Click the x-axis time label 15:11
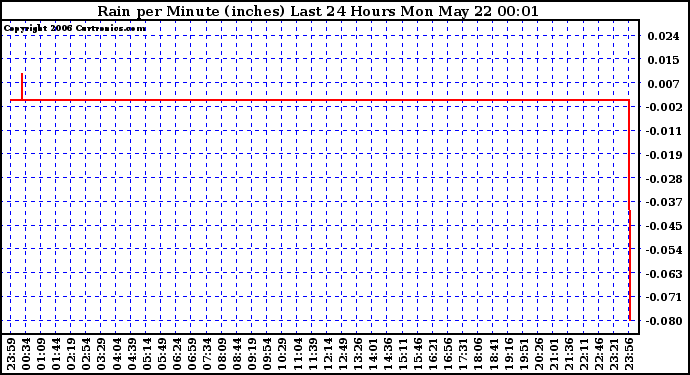This screenshot has width=690, height=375. coord(403,355)
